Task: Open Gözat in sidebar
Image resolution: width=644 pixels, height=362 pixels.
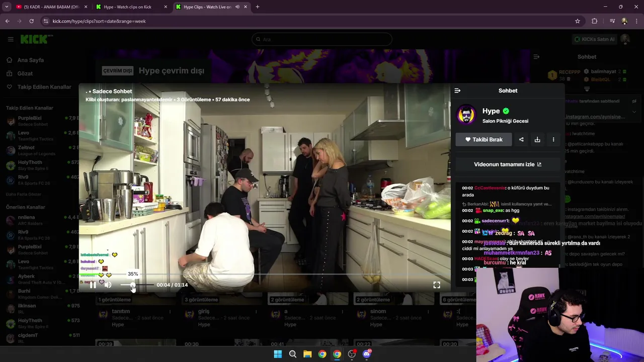Action: 25,73
